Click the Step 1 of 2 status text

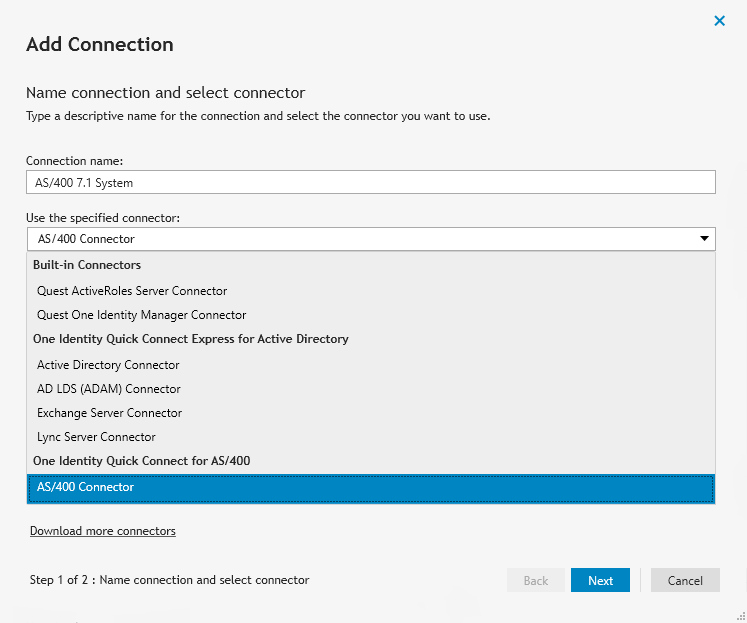click(170, 580)
